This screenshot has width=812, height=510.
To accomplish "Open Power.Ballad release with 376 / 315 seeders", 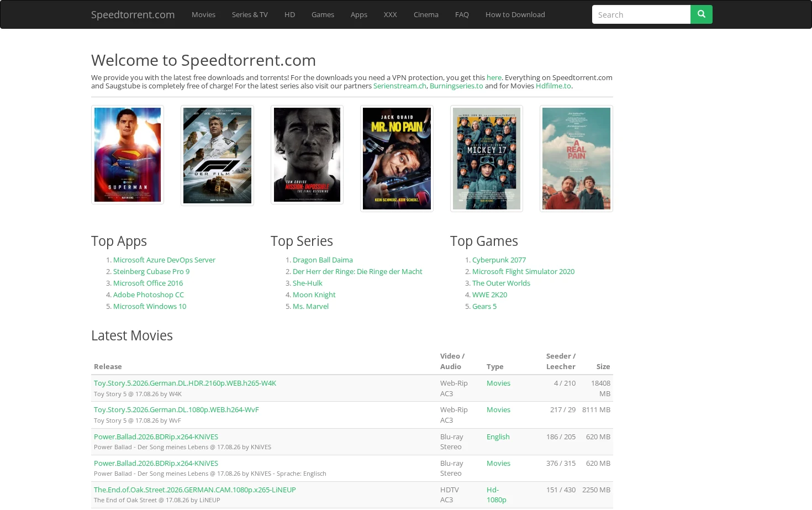I will point(156,463).
